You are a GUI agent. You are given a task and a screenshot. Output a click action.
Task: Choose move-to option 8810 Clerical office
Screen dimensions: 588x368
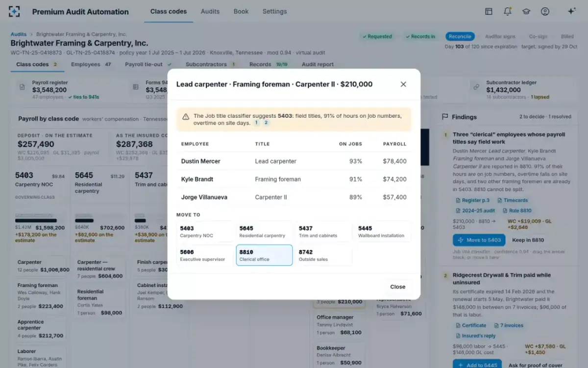[x=264, y=255]
